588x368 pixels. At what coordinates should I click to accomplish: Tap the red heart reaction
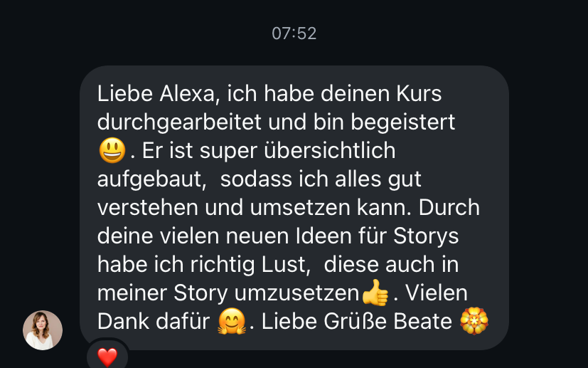pyautogui.click(x=107, y=357)
